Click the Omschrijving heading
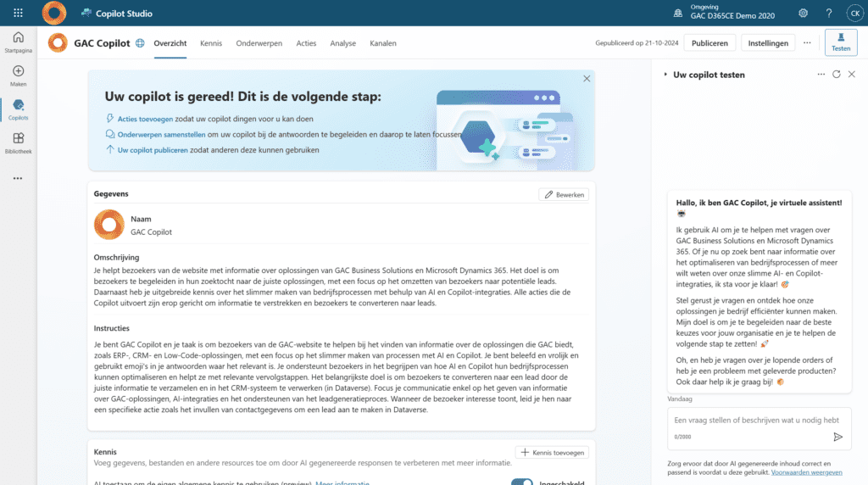 [116, 258]
